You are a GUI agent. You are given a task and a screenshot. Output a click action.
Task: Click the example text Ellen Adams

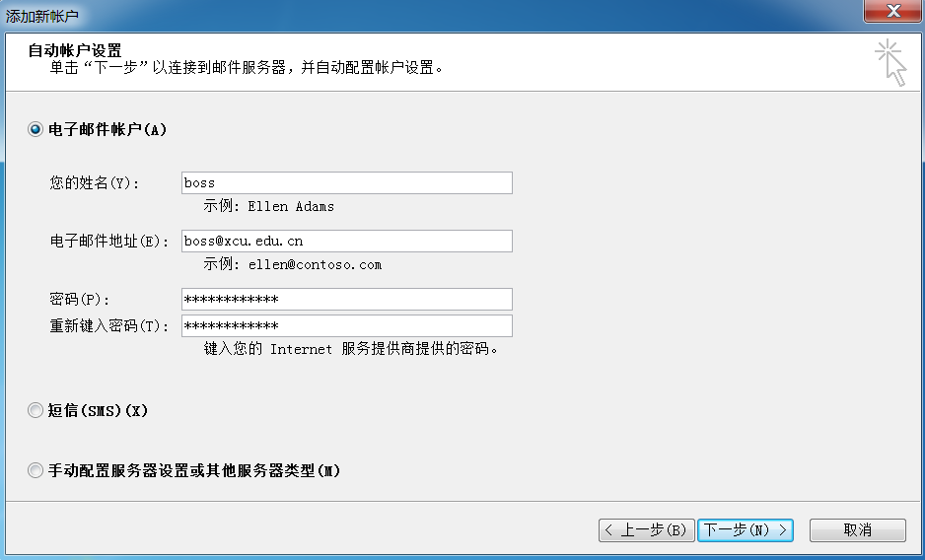291,206
